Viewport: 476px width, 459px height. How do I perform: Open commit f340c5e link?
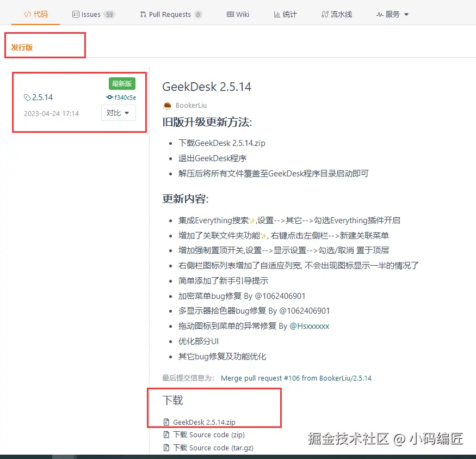(125, 97)
